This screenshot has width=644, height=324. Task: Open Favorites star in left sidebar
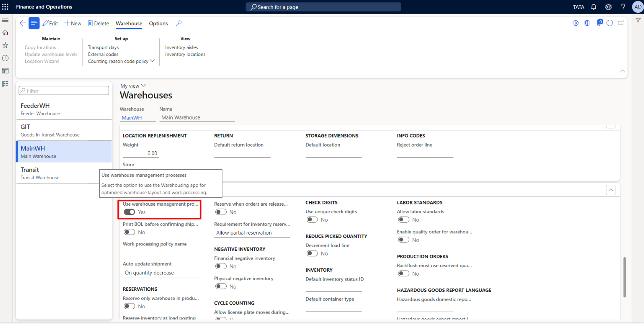coord(5,45)
